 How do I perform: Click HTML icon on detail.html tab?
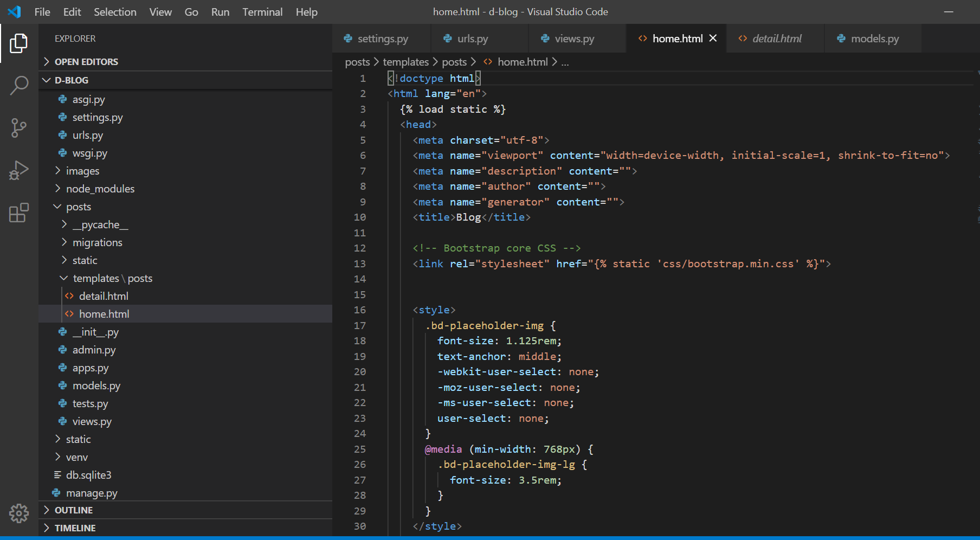point(743,38)
